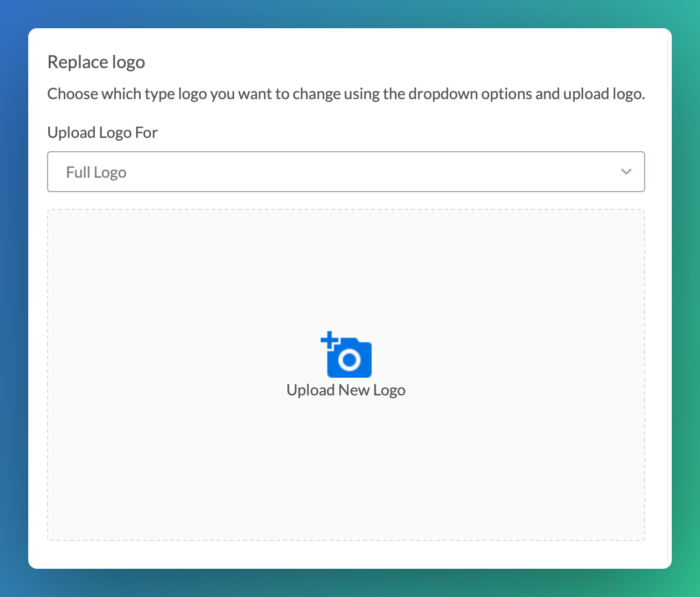Click the Upload New Logo text
Screen dimensions: 700x597
pos(346,390)
